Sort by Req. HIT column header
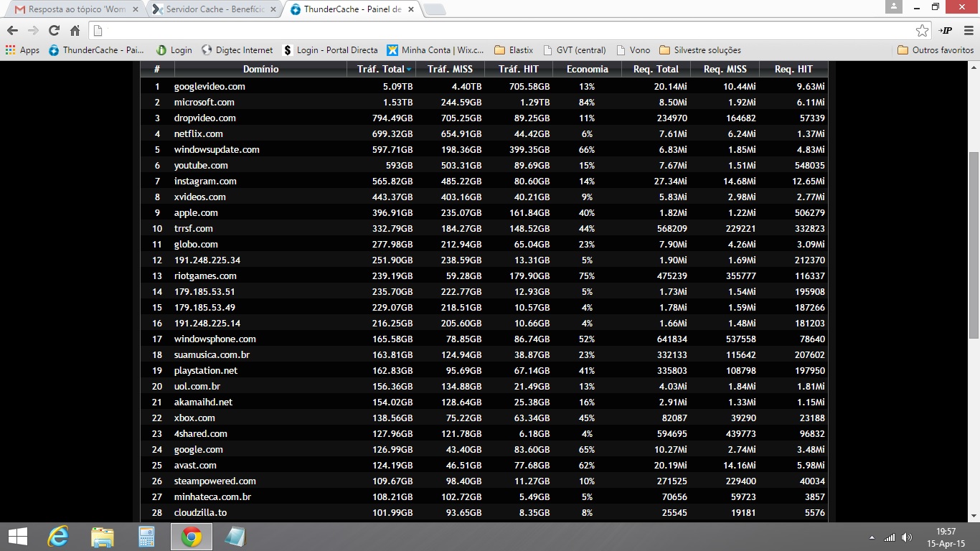The image size is (980, 551). [793, 70]
